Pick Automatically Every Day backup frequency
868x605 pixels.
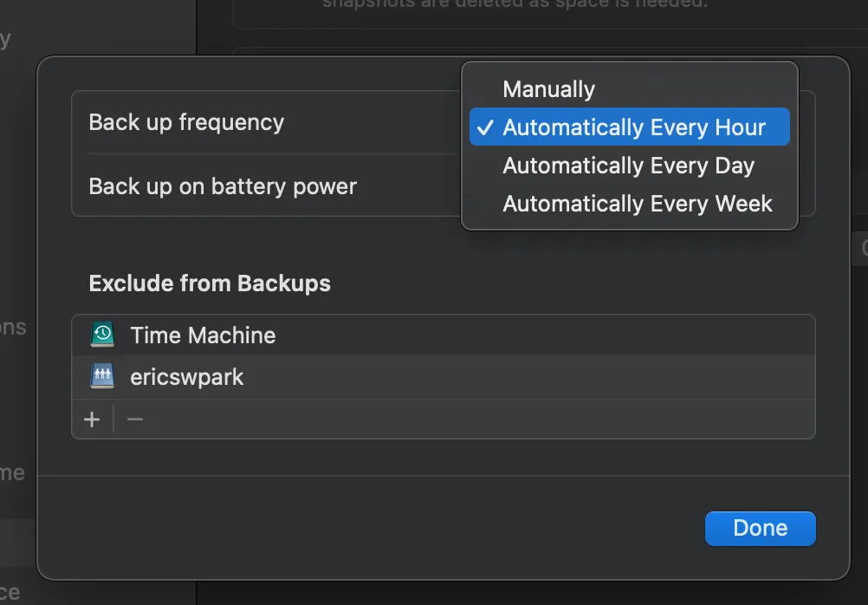click(x=628, y=166)
